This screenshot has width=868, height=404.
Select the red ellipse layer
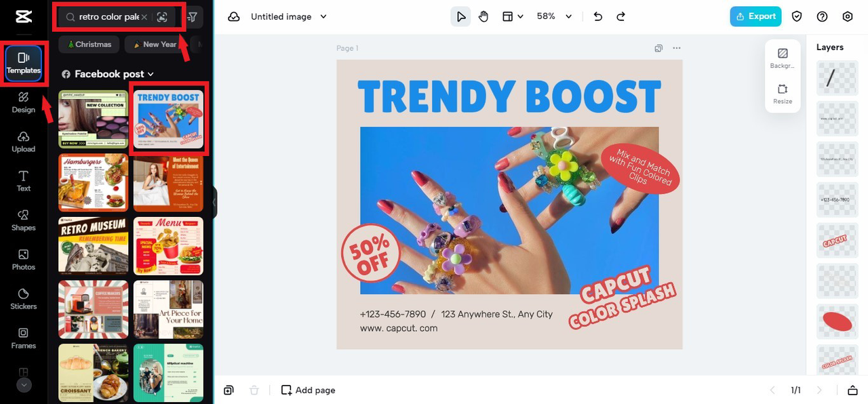837,321
